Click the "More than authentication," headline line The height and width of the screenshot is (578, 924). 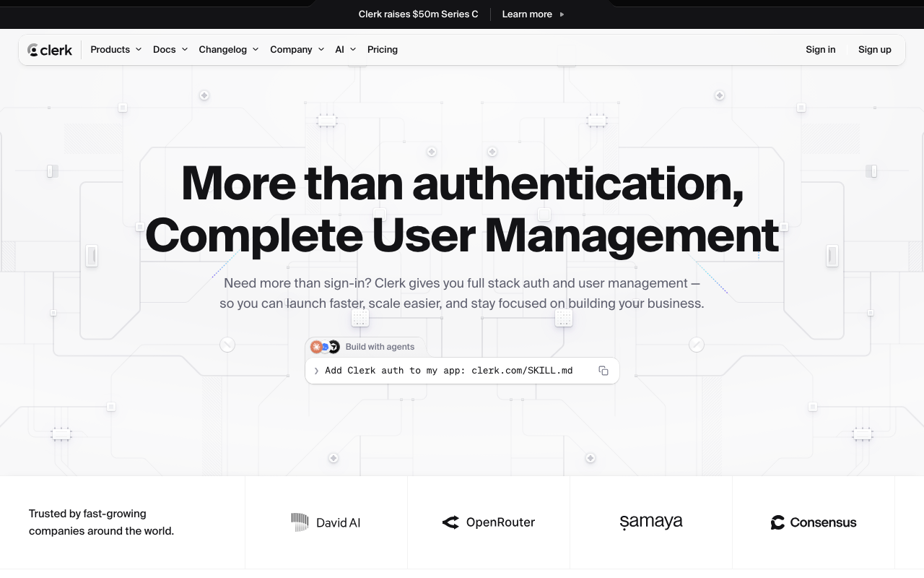pyautogui.click(x=462, y=184)
